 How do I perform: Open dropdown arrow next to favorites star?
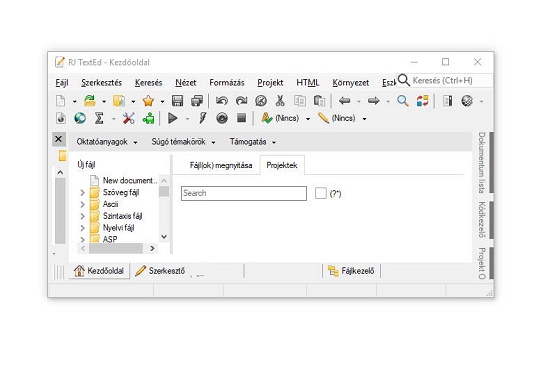click(x=162, y=102)
